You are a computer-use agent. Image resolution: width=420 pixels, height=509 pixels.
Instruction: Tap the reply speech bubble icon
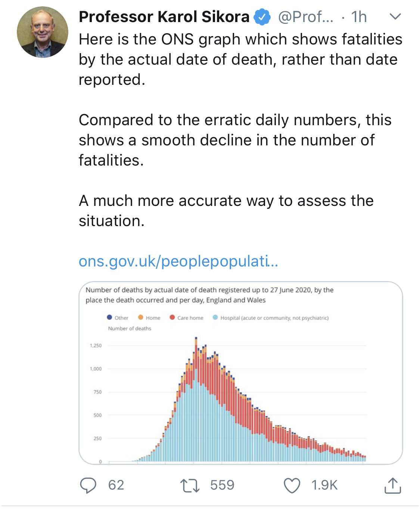click(88, 485)
